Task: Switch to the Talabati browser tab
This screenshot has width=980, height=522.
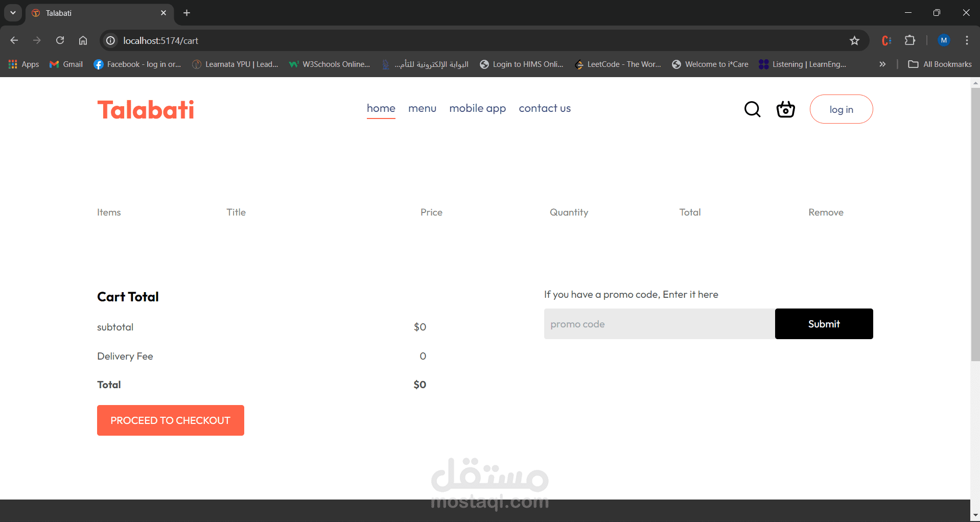Action: point(100,13)
